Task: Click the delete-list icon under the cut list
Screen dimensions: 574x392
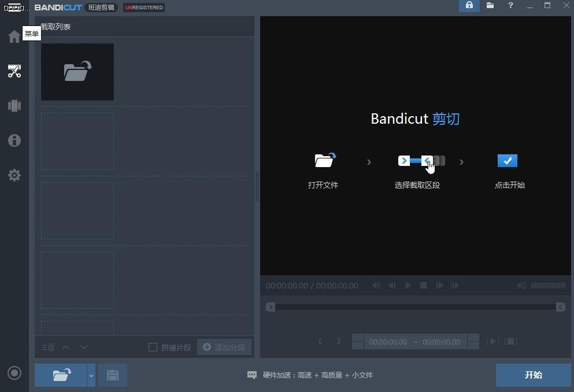Action: point(48,347)
